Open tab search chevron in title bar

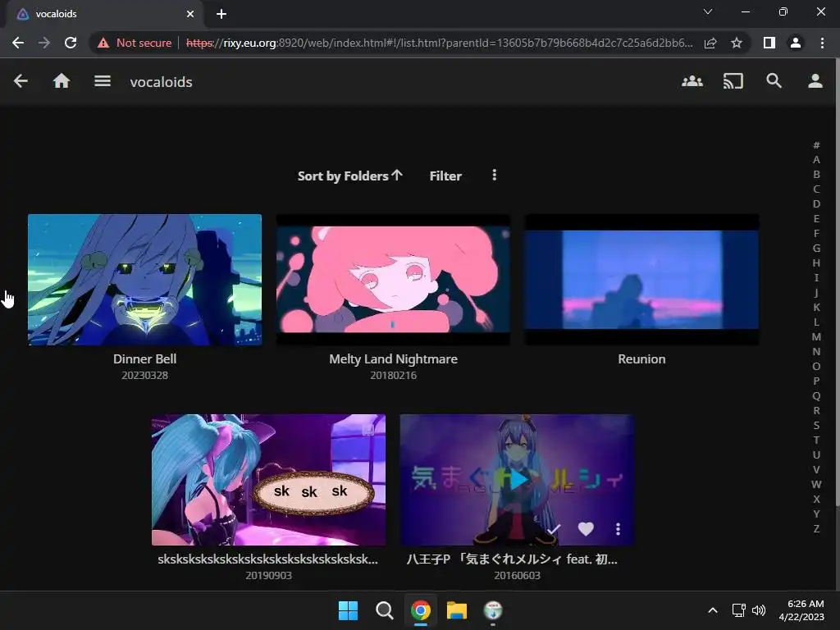pos(708,11)
